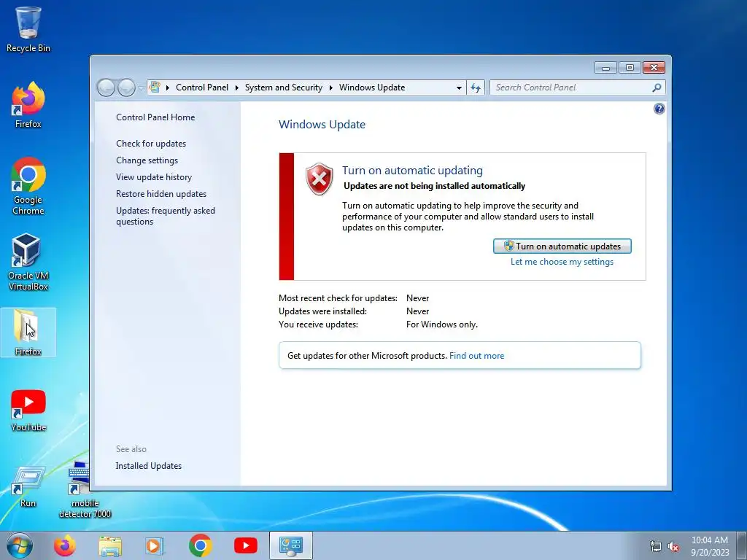
Task: Open Windows Explorer from the taskbar
Action: [x=110, y=545]
